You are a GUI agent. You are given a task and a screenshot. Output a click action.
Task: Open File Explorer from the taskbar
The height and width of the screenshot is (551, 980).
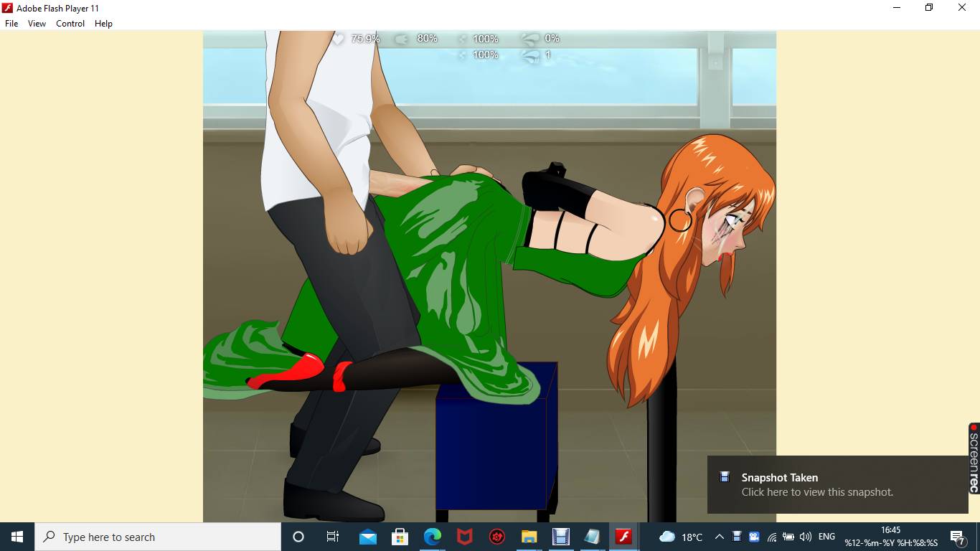(529, 537)
